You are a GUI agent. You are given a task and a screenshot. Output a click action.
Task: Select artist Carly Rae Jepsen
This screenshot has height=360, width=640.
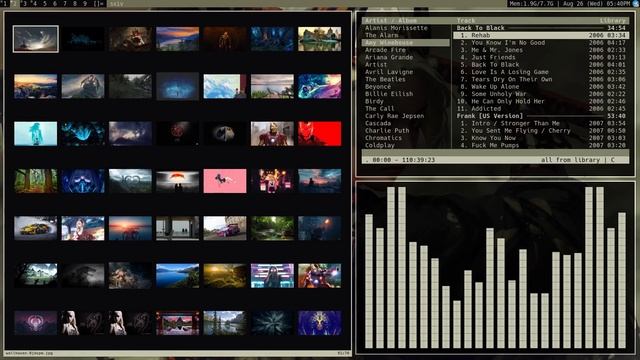[394, 116]
